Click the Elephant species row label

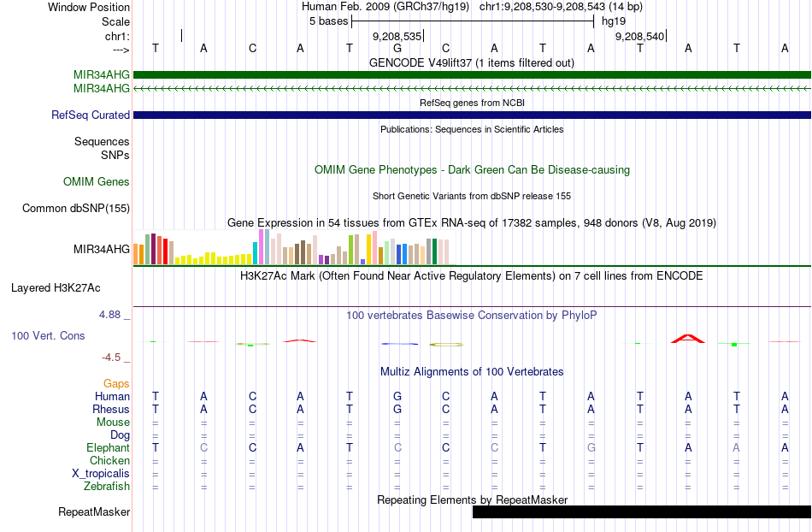109,447
